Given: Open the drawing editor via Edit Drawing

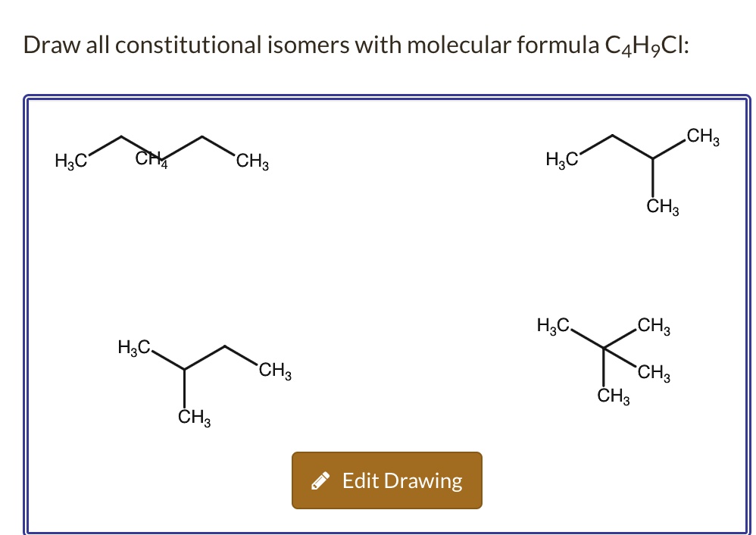Looking at the screenshot, I should [386, 479].
